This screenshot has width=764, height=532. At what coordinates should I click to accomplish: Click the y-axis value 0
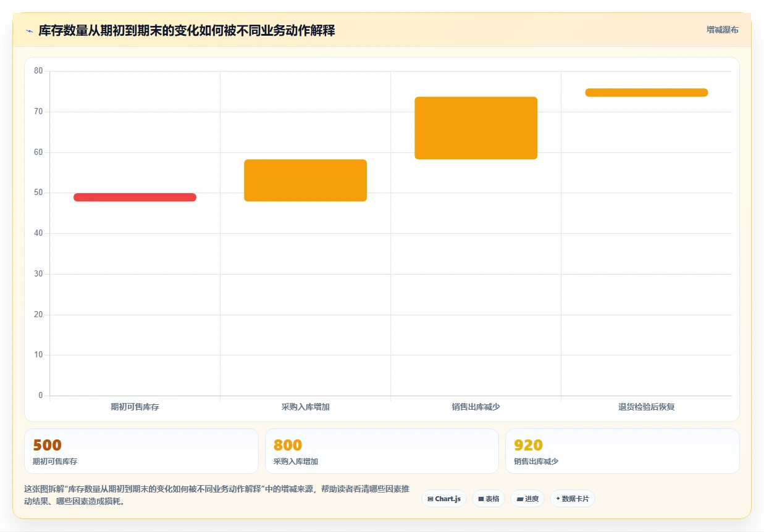coord(41,396)
